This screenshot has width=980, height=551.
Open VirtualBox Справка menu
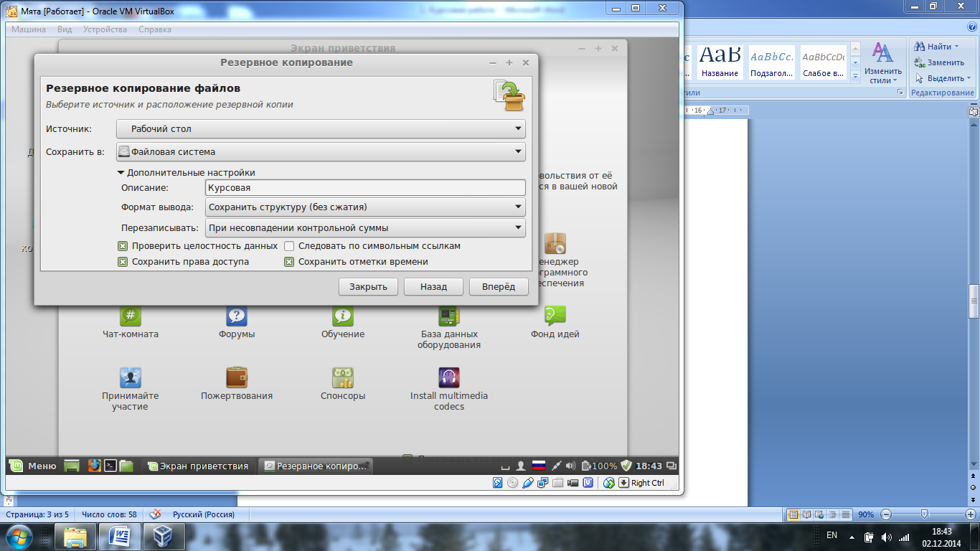click(155, 29)
